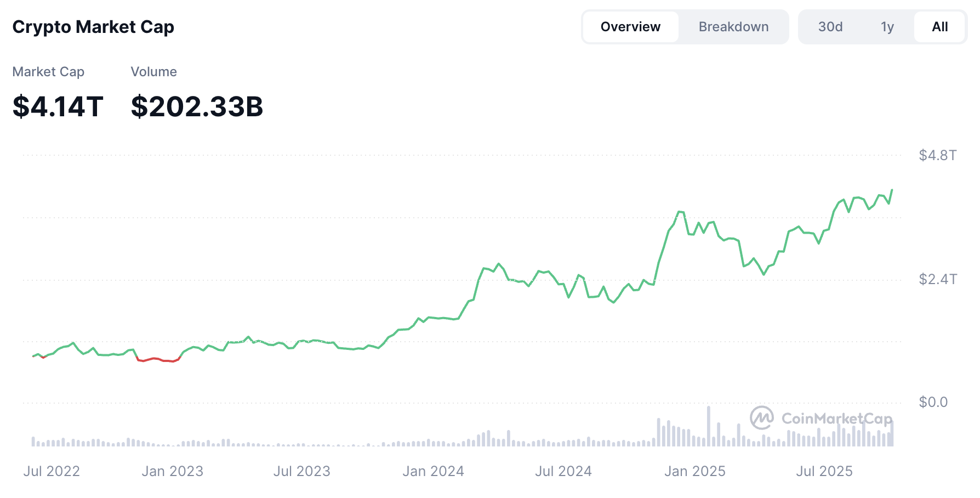Viewport: 980px width, 498px height.
Task: Choose the 1y time range
Action: (887, 27)
